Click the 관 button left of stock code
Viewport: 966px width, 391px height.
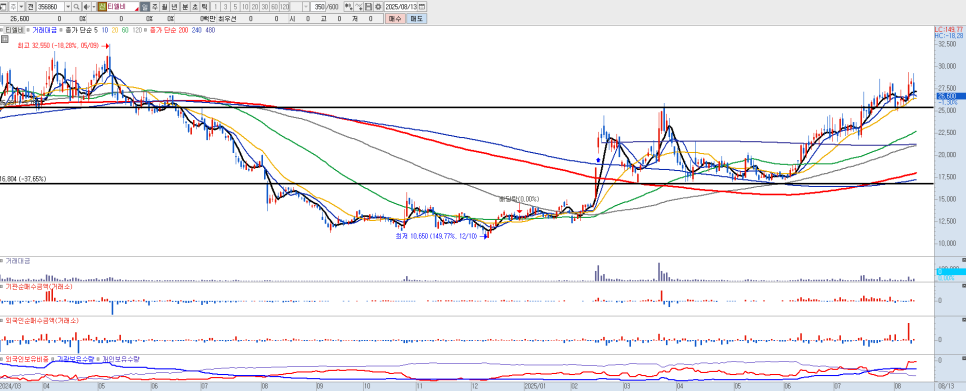click(30, 6)
